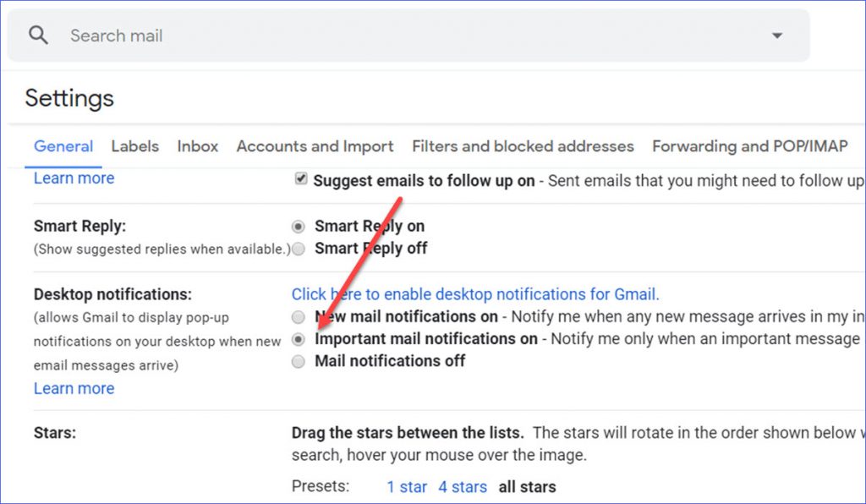Open search options dropdown arrow
The width and height of the screenshot is (866, 504).
776,36
